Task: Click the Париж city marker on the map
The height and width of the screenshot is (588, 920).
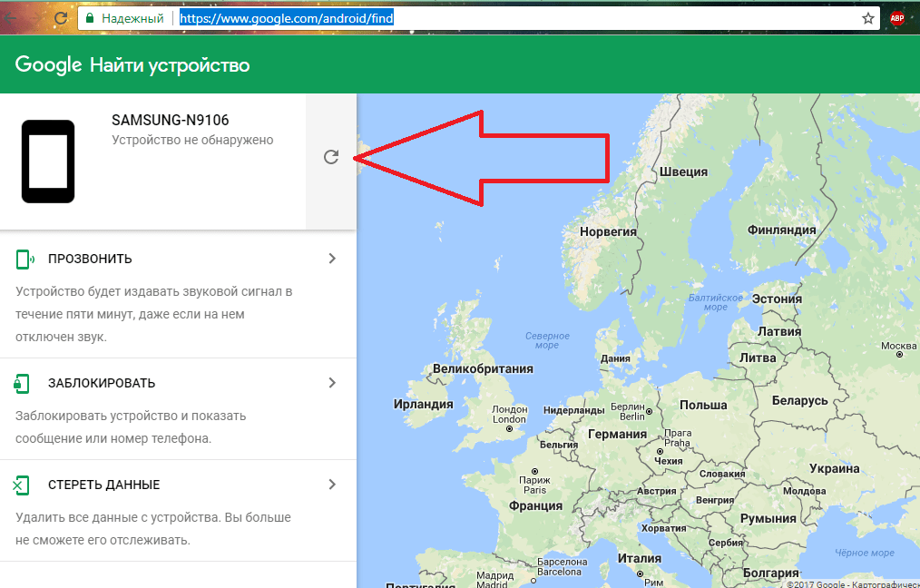Action: pyautogui.click(x=535, y=472)
